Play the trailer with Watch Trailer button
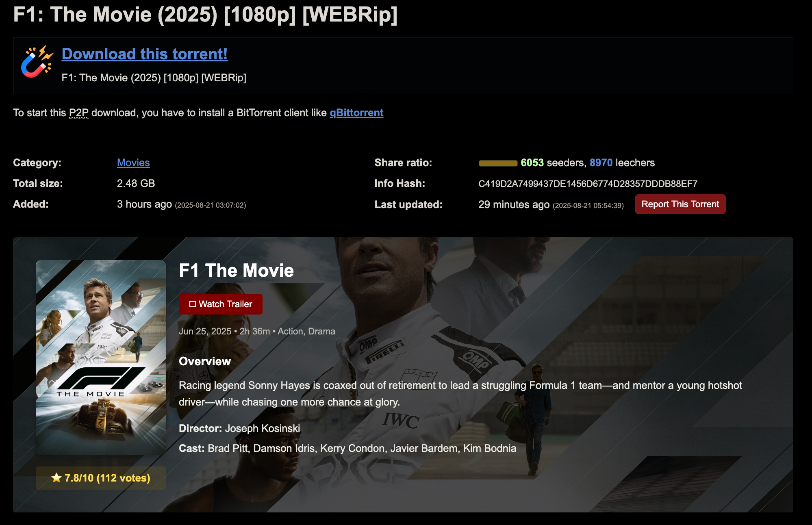 (221, 304)
